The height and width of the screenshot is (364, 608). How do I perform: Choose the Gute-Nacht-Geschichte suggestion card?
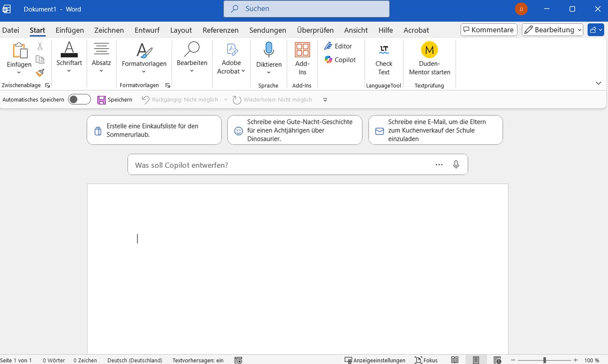[x=295, y=130]
